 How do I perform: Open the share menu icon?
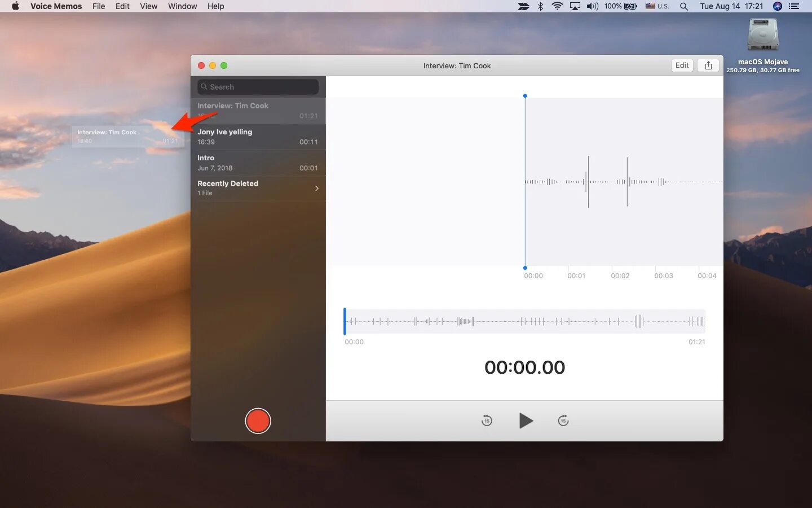tap(708, 65)
